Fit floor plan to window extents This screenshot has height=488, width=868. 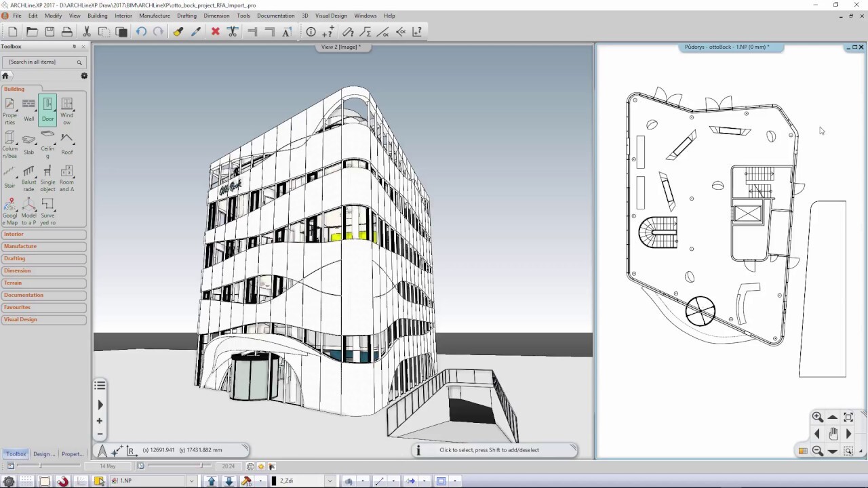(x=848, y=418)
